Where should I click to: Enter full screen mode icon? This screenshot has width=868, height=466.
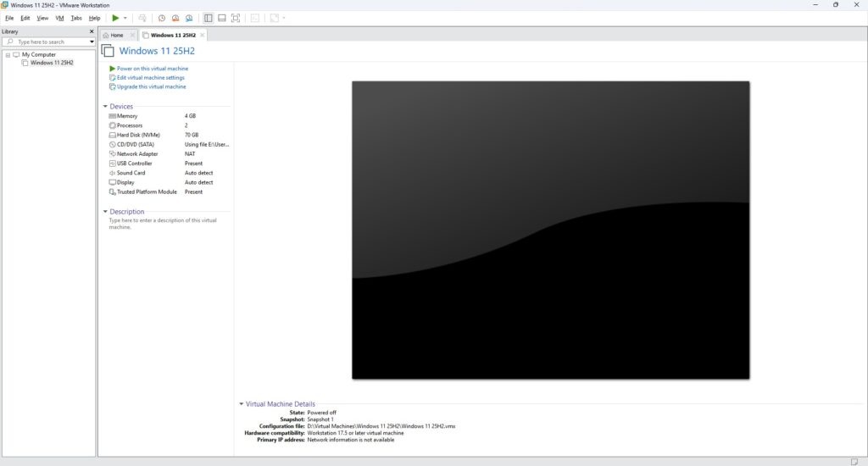[x=236, y=18]
